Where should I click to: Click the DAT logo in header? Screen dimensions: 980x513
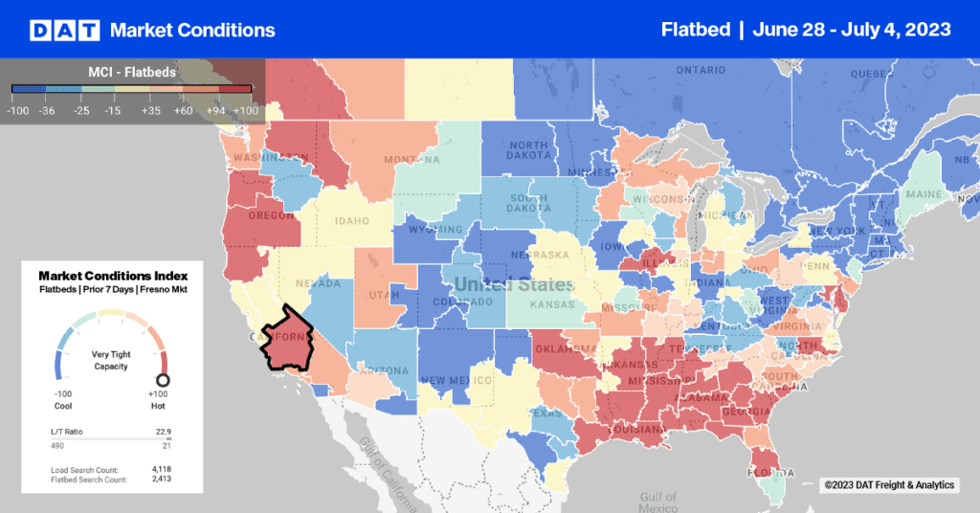[64, 30]
